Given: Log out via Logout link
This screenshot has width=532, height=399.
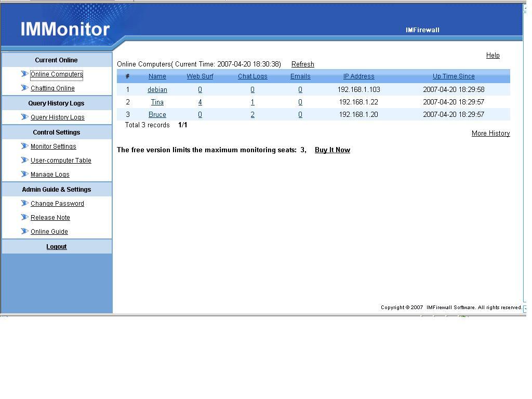Looking at the screenshot, I should (56, 247).
